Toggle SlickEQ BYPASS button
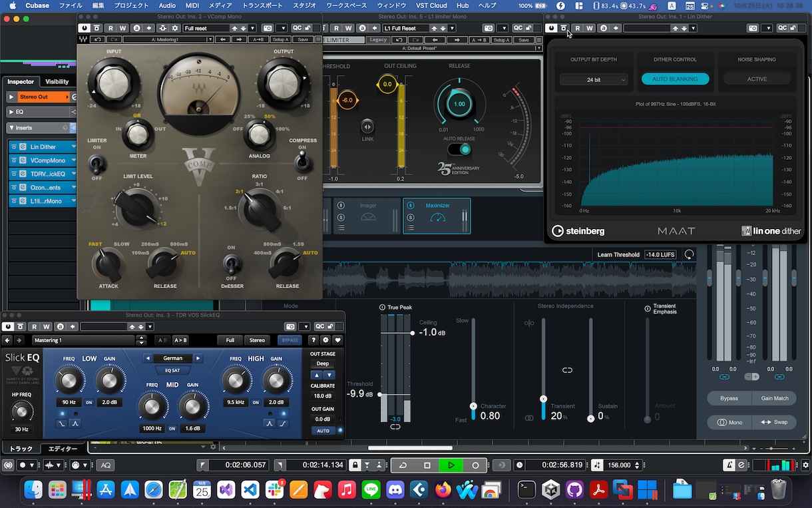Viewport: 812px width, 508px height. [x=289, y=340]
